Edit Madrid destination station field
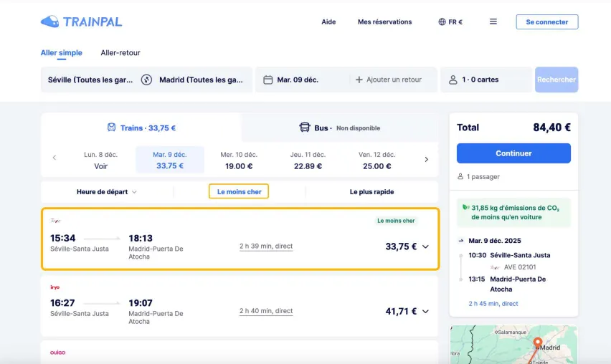Image resolution: width=611 pixels, height=364 pixels. tap(201, 80)
